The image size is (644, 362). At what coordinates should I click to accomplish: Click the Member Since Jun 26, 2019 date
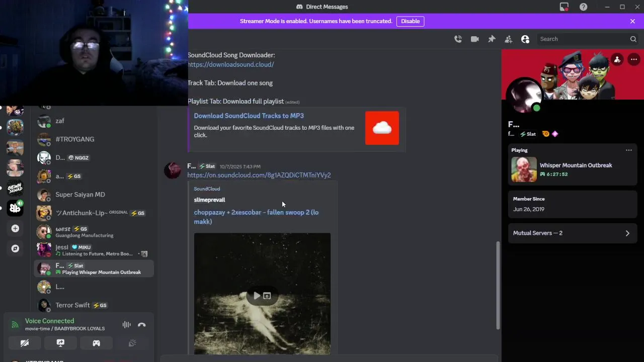tap(529, 209)
